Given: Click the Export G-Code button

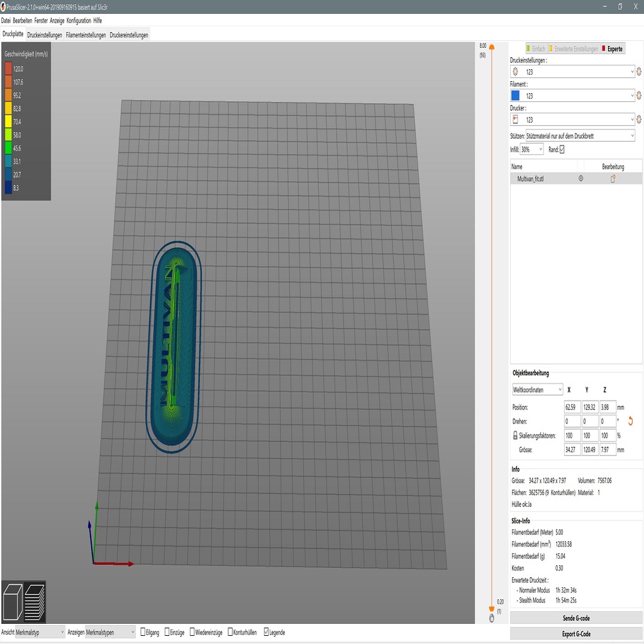Looking at the screenshot, I should tap(576, 634).
